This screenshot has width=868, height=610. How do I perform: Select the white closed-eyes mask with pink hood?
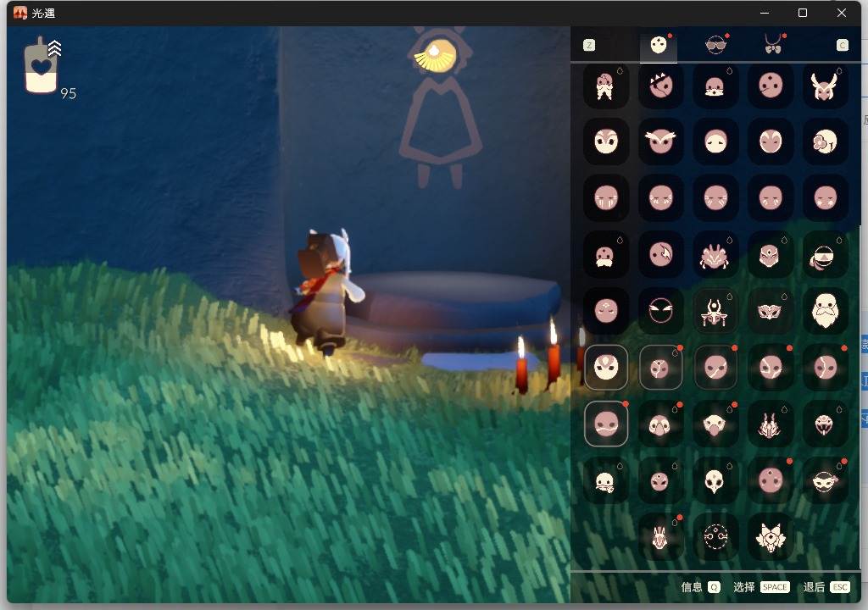coord(715,141)
